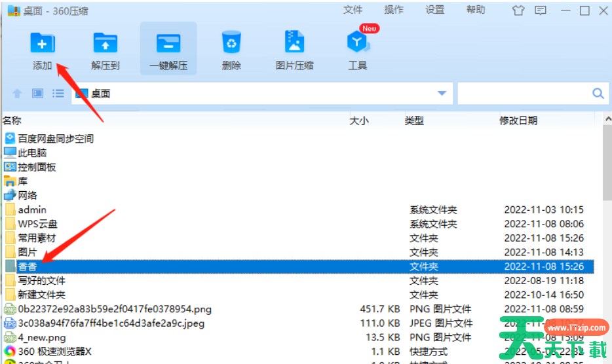This screenshot has height=364, width=612.
Task: Switch to list view mode icon
Action: (58, 94)
